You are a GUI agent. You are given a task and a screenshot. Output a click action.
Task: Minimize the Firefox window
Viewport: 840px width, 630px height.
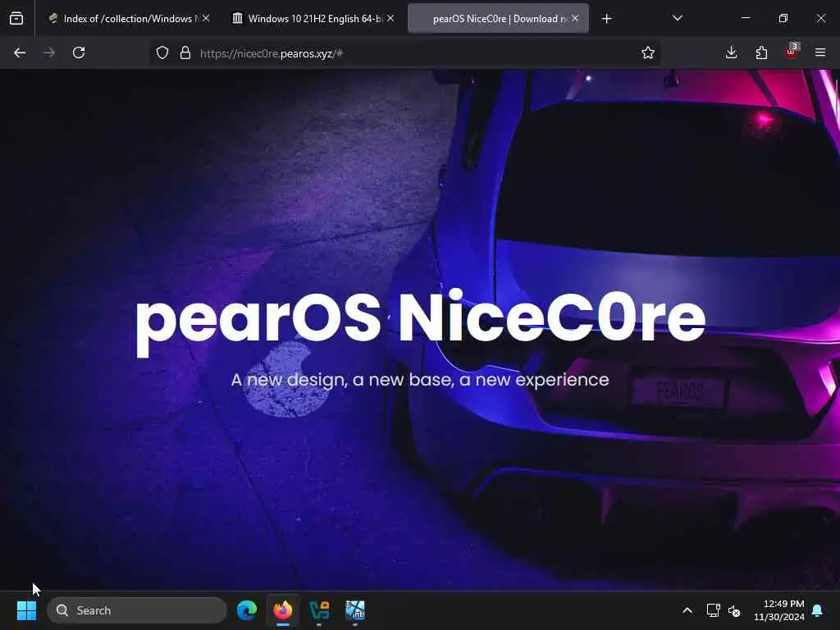coord(745,18)
